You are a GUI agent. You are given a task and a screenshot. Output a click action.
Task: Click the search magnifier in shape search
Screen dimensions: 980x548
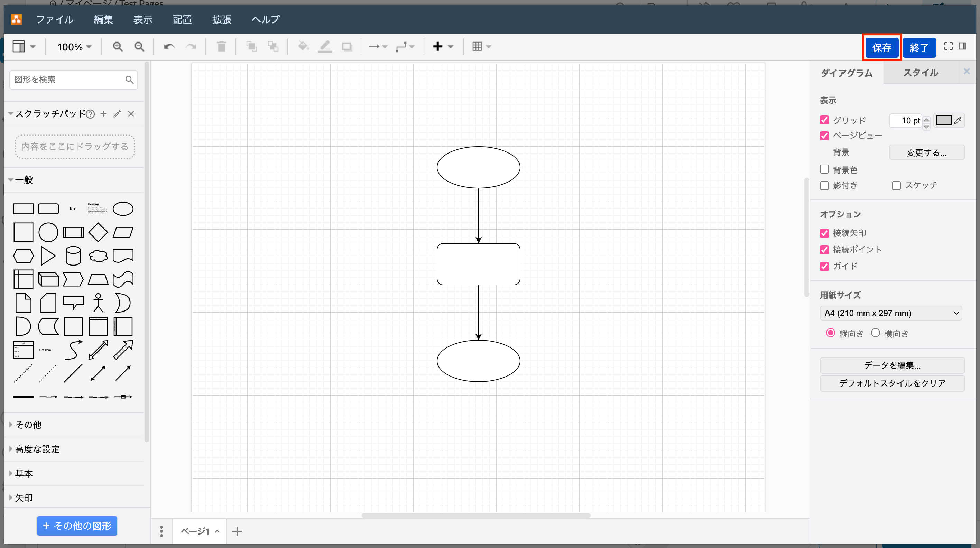click(129, 80)
